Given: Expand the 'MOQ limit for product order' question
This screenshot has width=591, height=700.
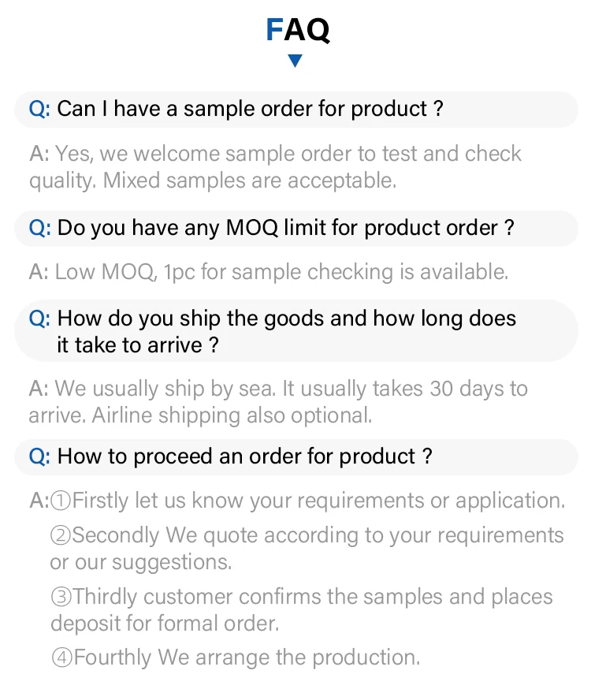Looking at the screenshot, I should pyautogui.click(x=285, y=229).
